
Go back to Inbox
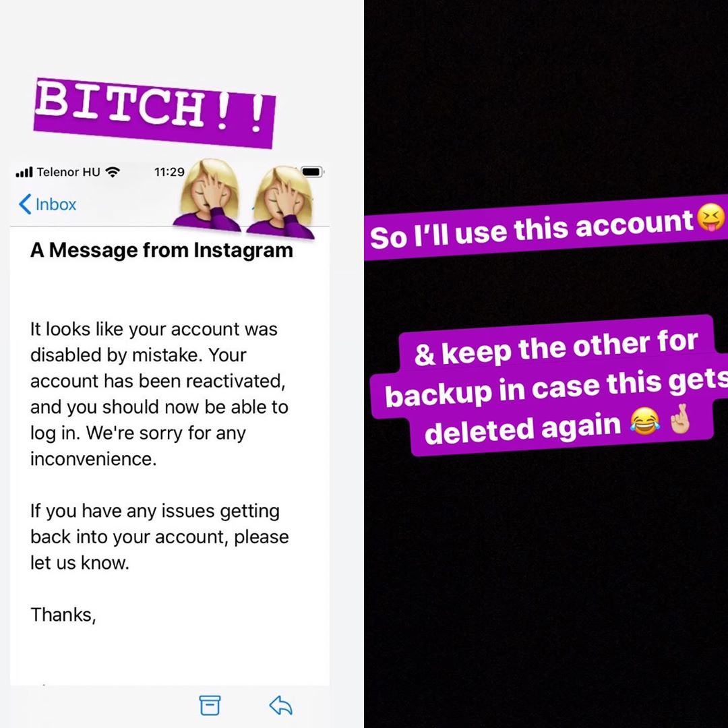coord(47,204)
